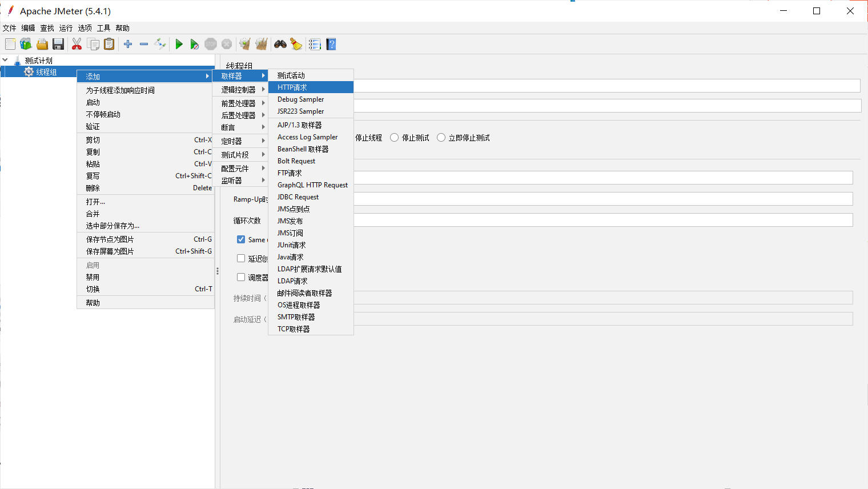Expand the 逻辑控制器 submenu
868x489 pixels.
240,90
